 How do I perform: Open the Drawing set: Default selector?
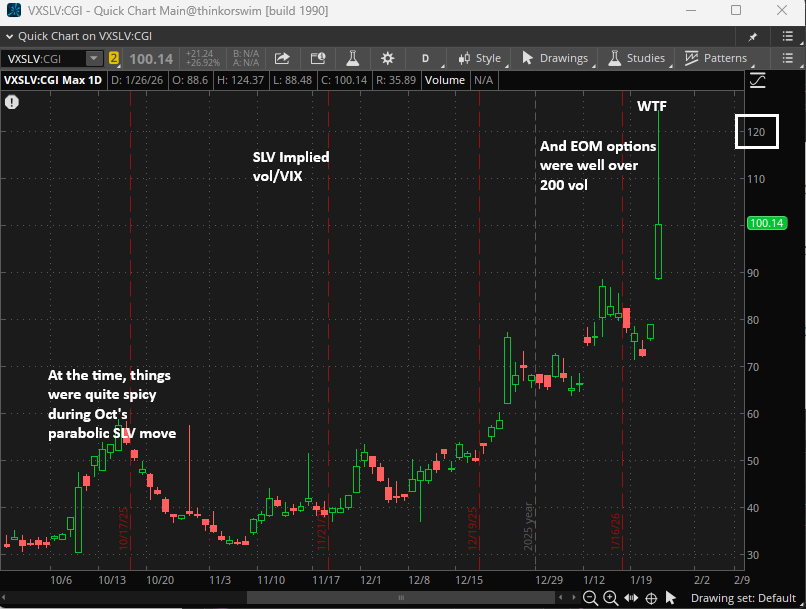(743, 598)
